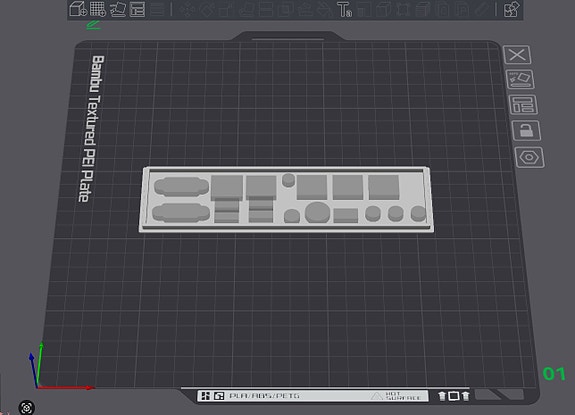Open plate settings hexagon icon
575x415 pixels.
coord(530,158)
